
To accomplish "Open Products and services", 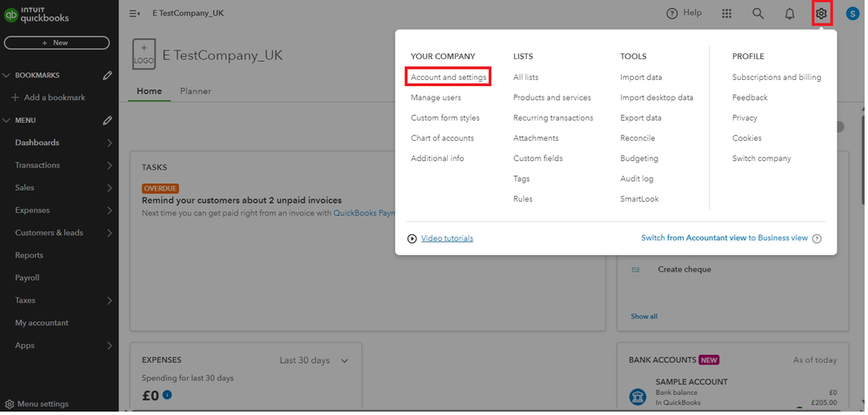I will 552,97.
